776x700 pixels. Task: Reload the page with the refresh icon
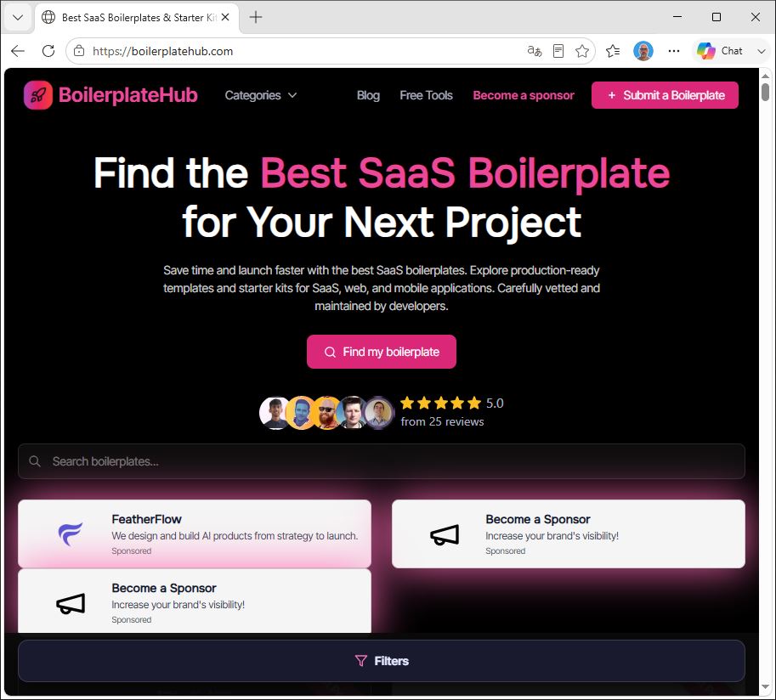[48, 51]
